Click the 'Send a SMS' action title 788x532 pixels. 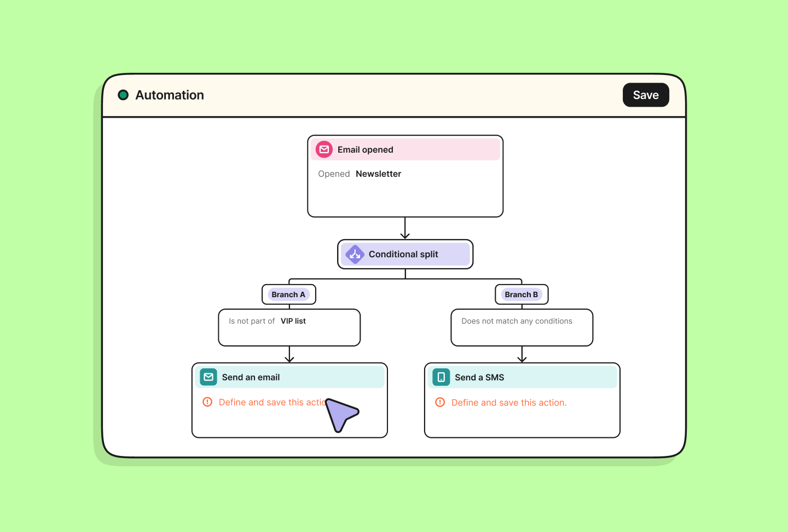click(479, 377)
